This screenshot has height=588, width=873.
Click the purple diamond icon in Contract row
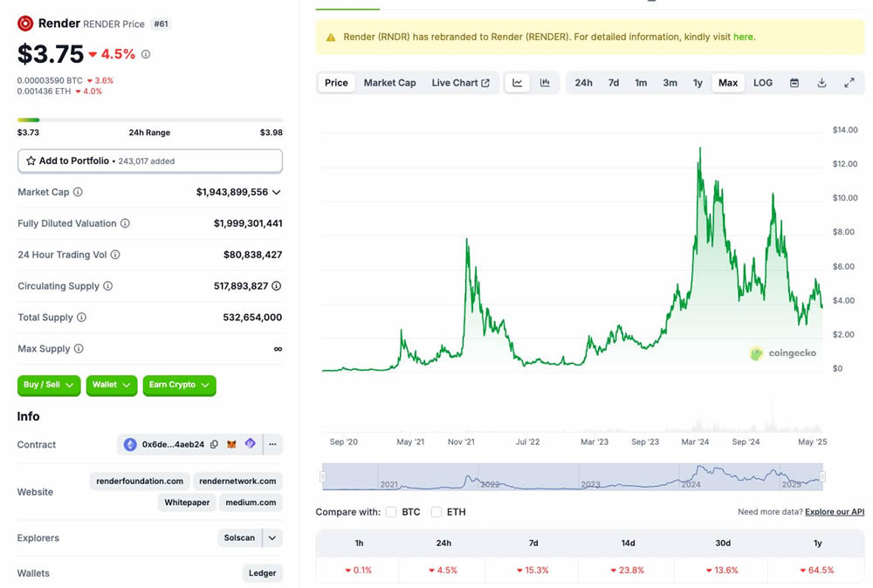click(251, 443)
